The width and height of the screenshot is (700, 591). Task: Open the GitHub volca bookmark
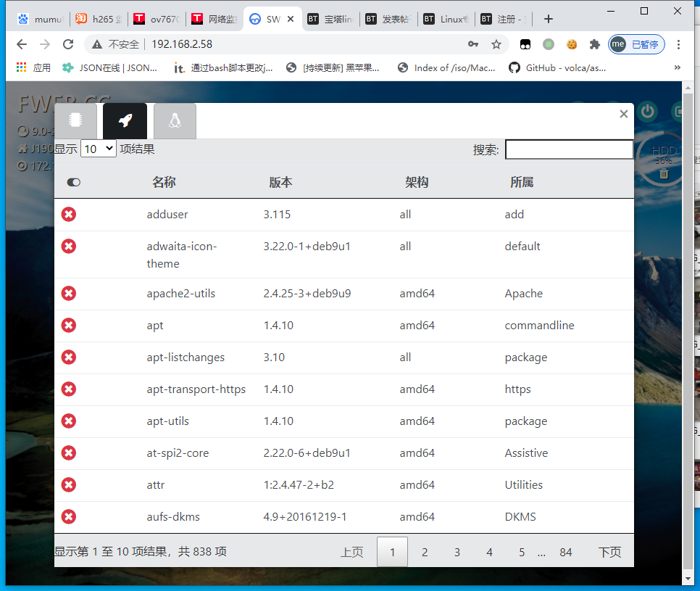tap(557, 67)
